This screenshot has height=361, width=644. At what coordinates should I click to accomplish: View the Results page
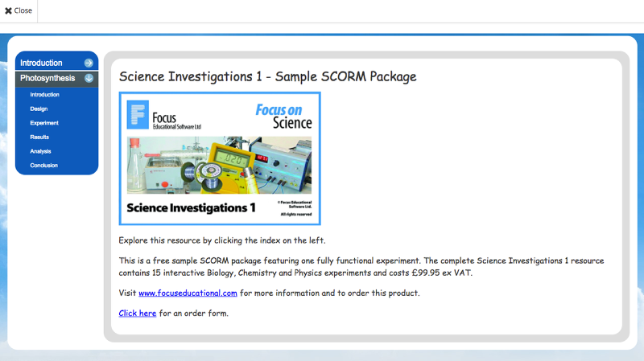coord(39,137)
